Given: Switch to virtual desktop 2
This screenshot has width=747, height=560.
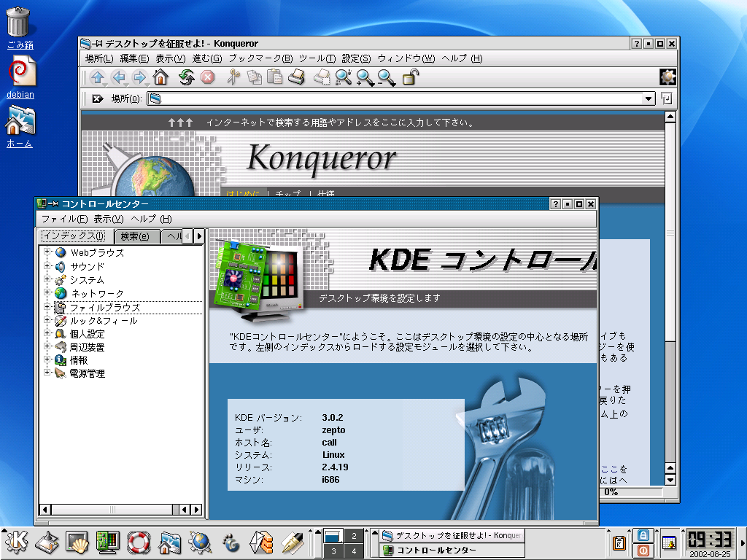Looking at the screenshot, I should tap(354, 536).
